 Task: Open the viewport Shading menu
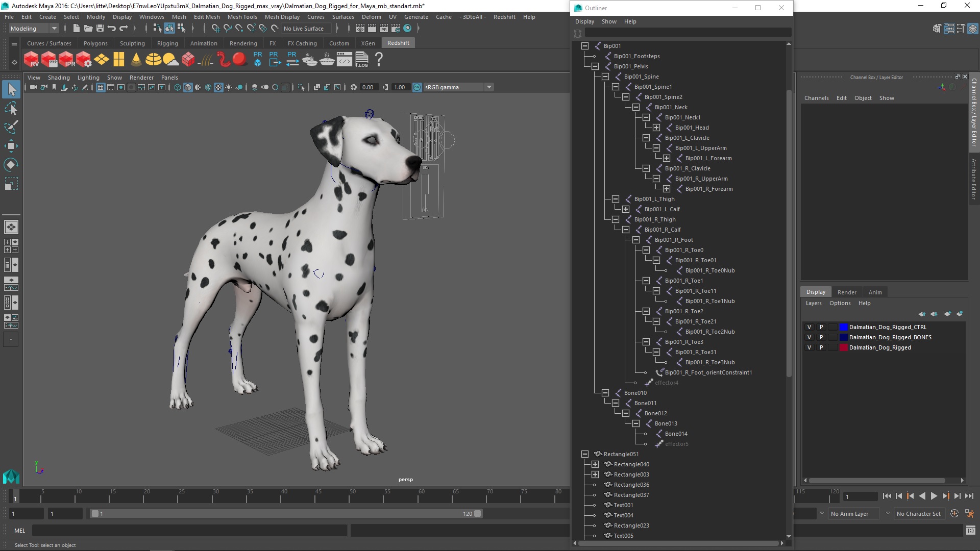pyautogui.click(x=59, y=78)
